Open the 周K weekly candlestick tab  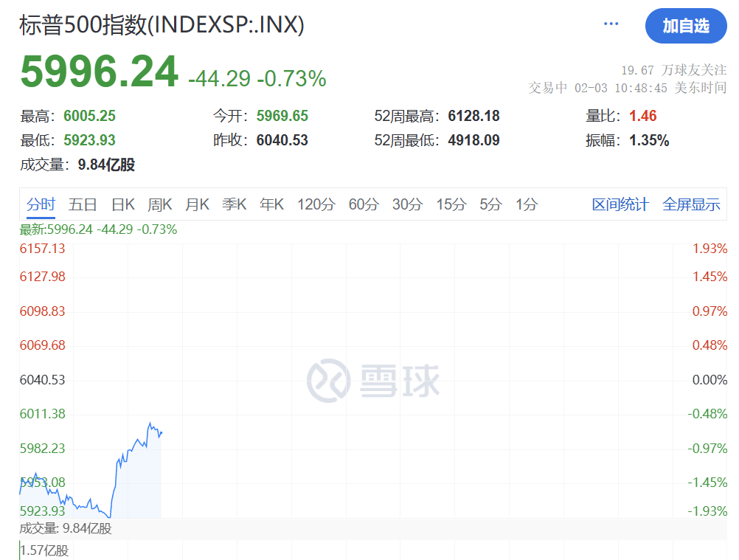click(x=160, y=204)
